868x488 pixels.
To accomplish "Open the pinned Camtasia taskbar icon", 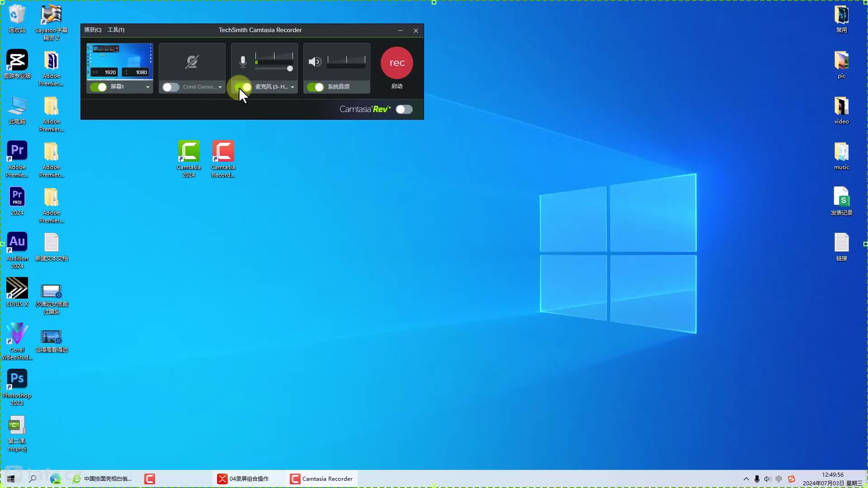I will click(x=150, y=479).
